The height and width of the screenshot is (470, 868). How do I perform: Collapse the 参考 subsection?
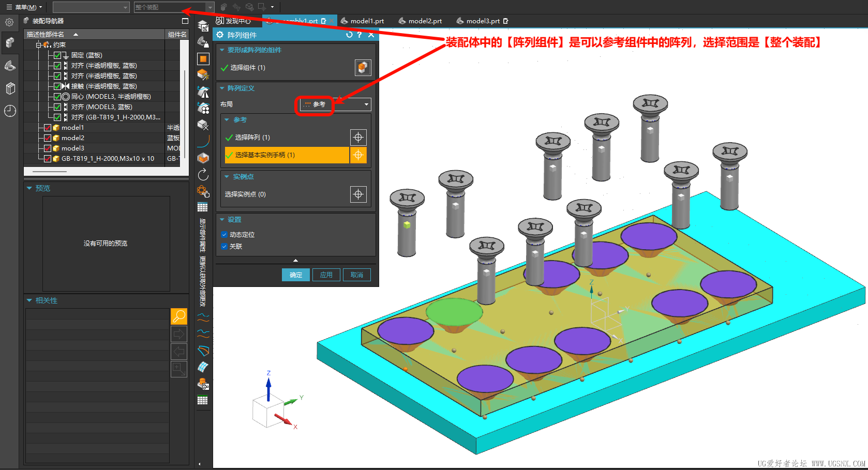(x=227, y=120)
